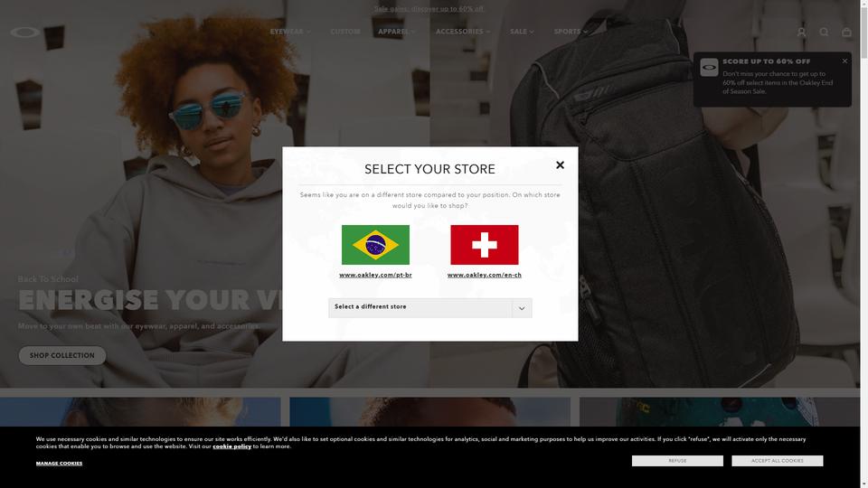Click Accept All Cookies button
Viewport: 868px width, 488px height.
pos(778,461)
